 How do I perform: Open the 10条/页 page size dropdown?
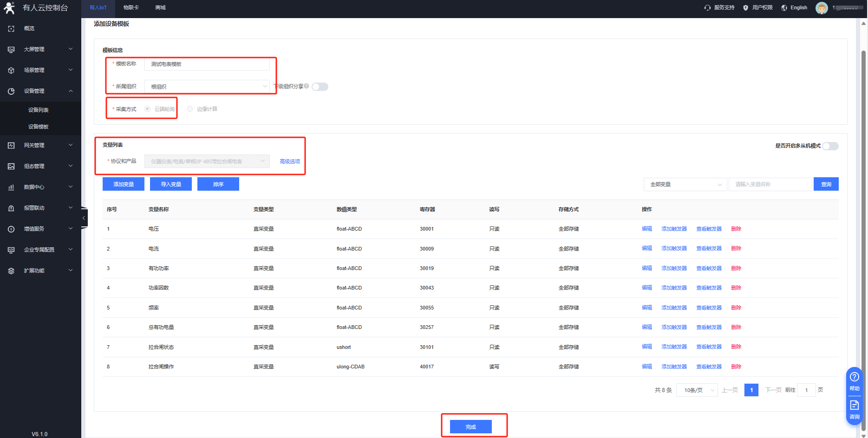(697, 390)
